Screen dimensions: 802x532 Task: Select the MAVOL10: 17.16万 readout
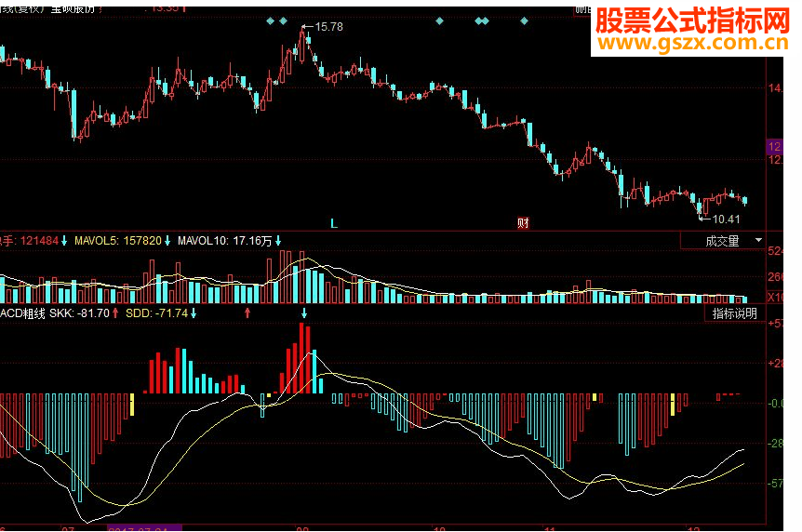click(x=225, y=240)
